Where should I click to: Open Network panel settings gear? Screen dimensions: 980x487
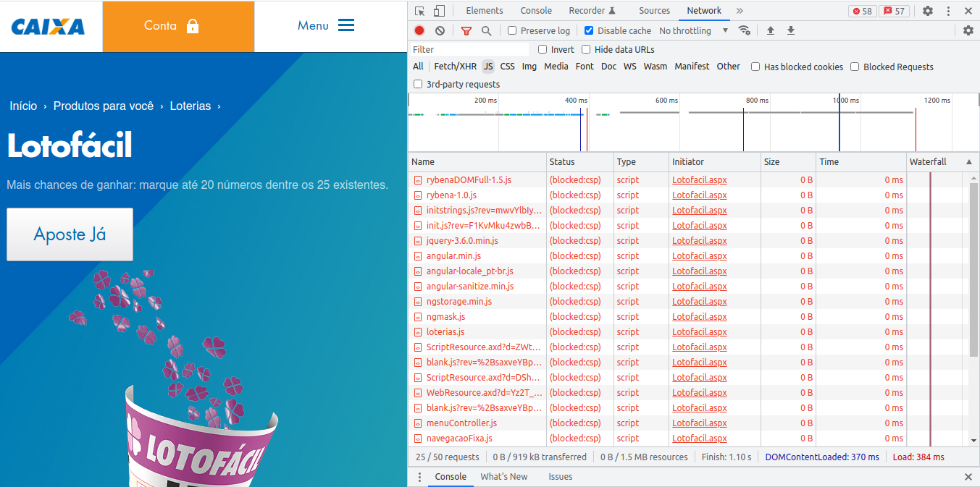(x=968, y=30)
